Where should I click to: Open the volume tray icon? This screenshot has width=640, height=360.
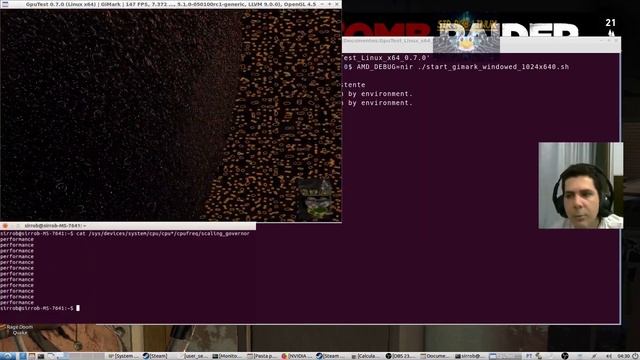[609, 356]
